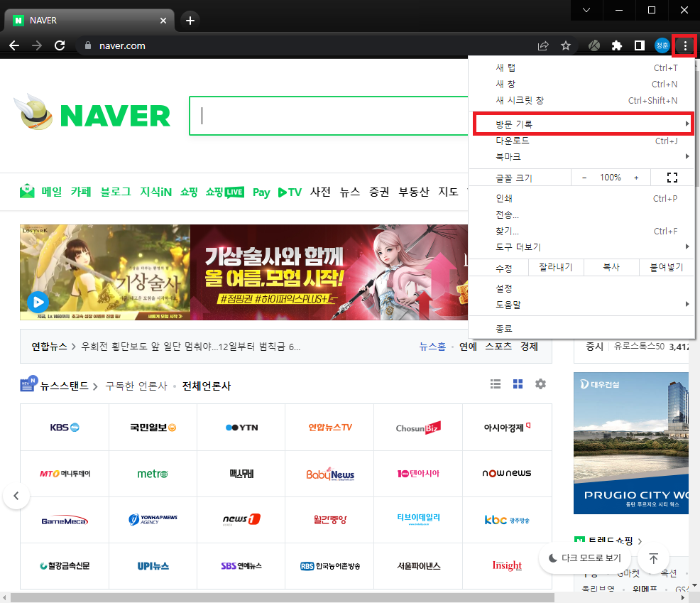
Task: Open the 카페 link
Action: point(81,192)
